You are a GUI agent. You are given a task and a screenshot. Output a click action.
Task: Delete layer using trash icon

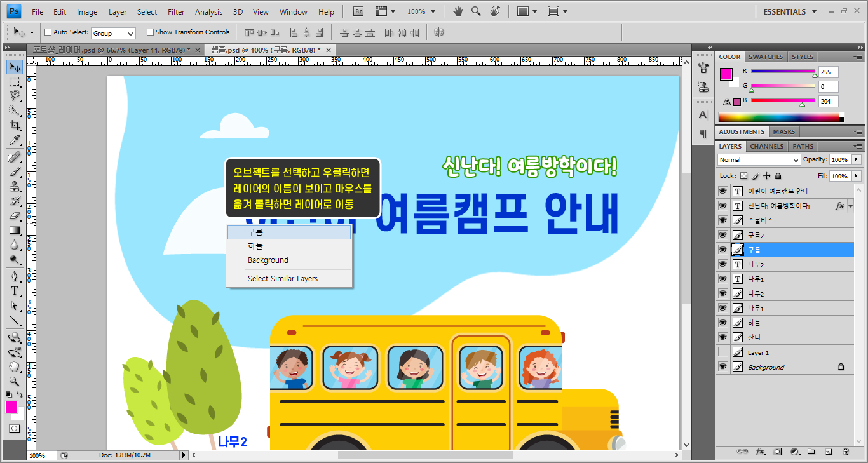point(846,452)
